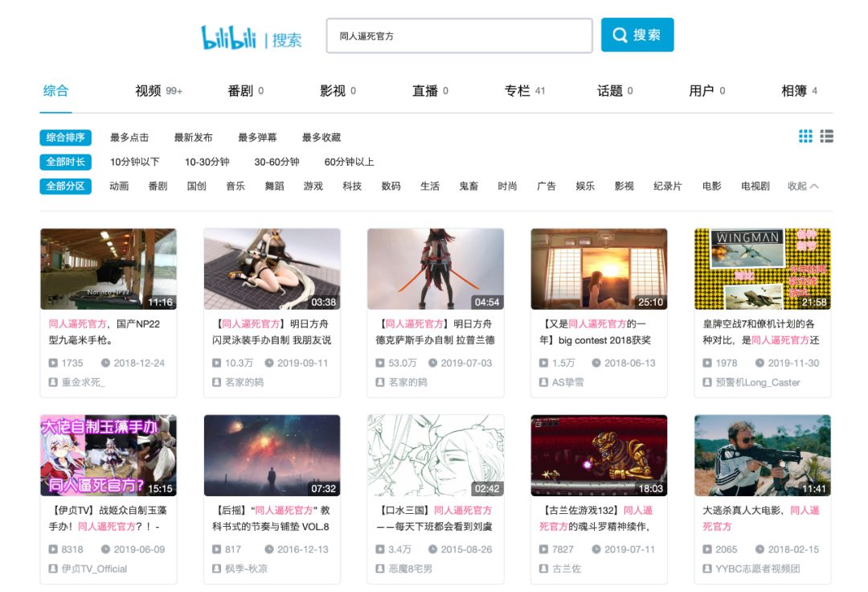This screenshot has width=868, height=592.
Task: Open the 视频 tab
Action: 149,91
